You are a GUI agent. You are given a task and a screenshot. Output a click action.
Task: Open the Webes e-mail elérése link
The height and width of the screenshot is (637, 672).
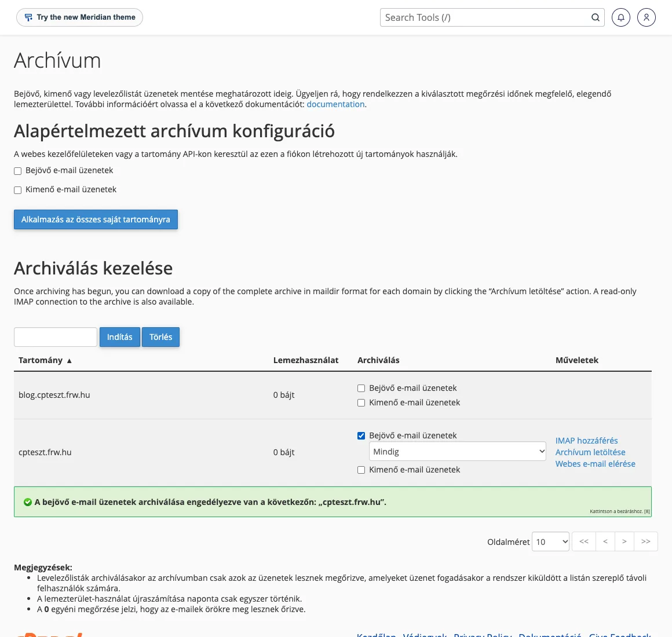596,463
